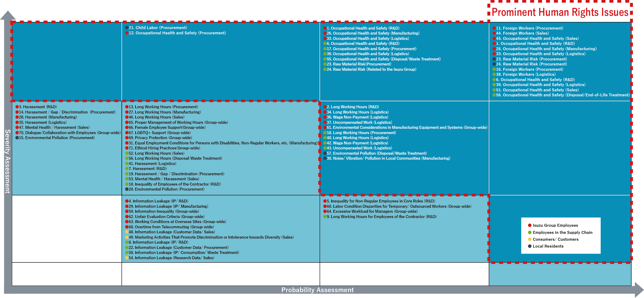Click green dot beside Employees in Supply Chain
The height and width of the screenshot is (298, 644).
tap(530, 232)
